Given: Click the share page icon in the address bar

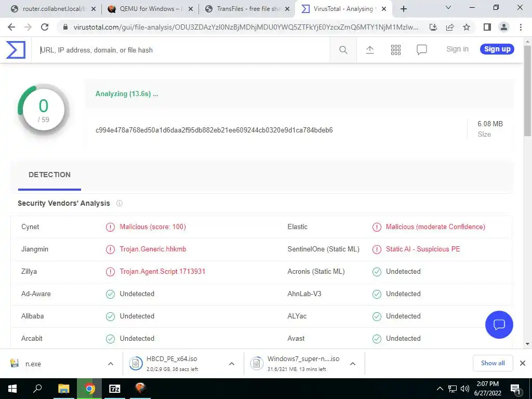Looking at the screenshot, I should pos(450,27).
